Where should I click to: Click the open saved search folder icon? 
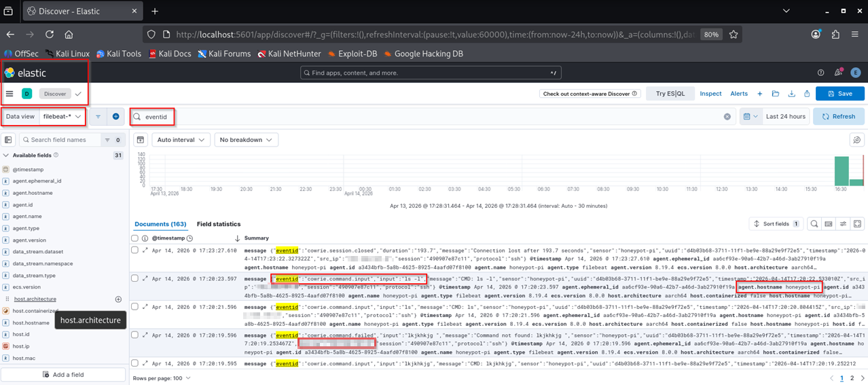776,94
